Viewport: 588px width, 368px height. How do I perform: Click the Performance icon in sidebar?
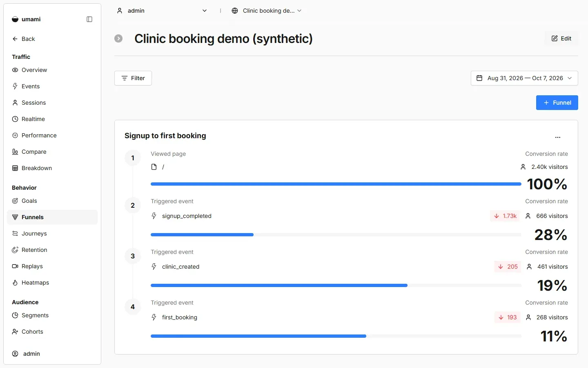coord(15,135)
